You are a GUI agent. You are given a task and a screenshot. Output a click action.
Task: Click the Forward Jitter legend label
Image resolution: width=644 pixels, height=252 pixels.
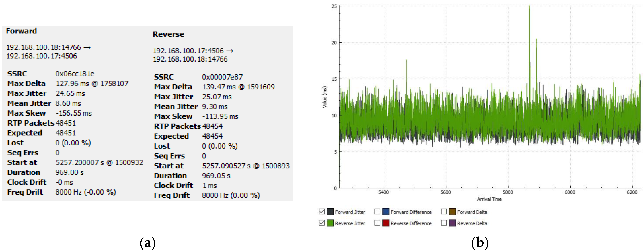350,212
